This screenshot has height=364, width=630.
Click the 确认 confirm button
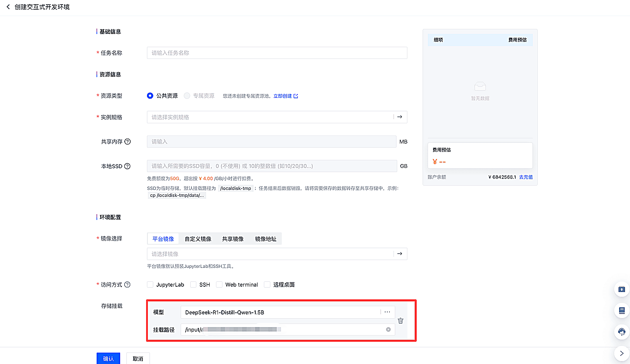tap(108, 359)
